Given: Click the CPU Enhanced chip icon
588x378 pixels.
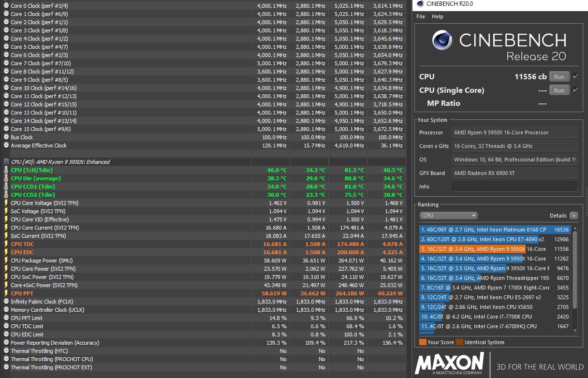Looking at the screenshot, I should 6,162.
